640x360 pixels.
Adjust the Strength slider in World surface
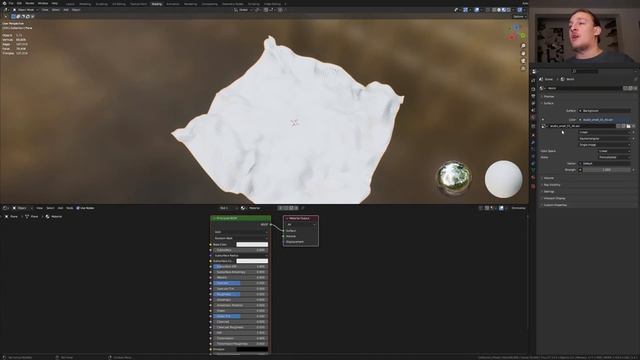click(606, 170)
